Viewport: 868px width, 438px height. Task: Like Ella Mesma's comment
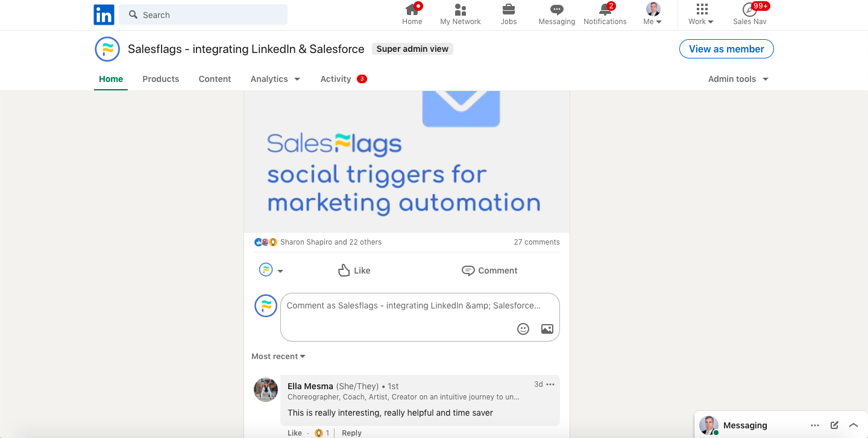click(295, 433)
